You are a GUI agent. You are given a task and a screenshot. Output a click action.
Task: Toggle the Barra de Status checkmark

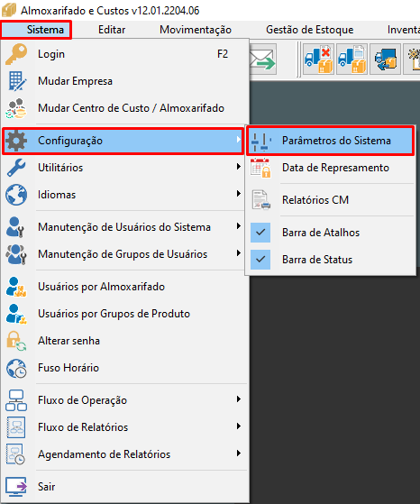coord(260,260)
